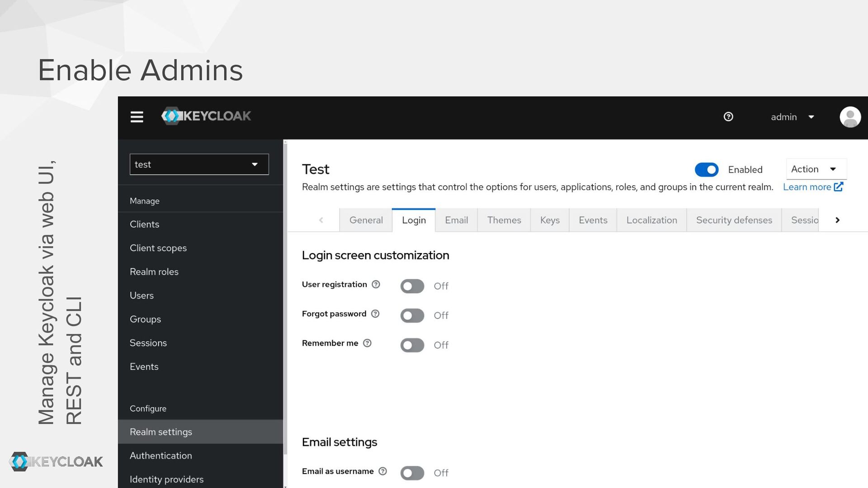This screenshot has height=488, width=868.
Task: Click help icon next to Email as username
Action: click(x=382, y=471)
